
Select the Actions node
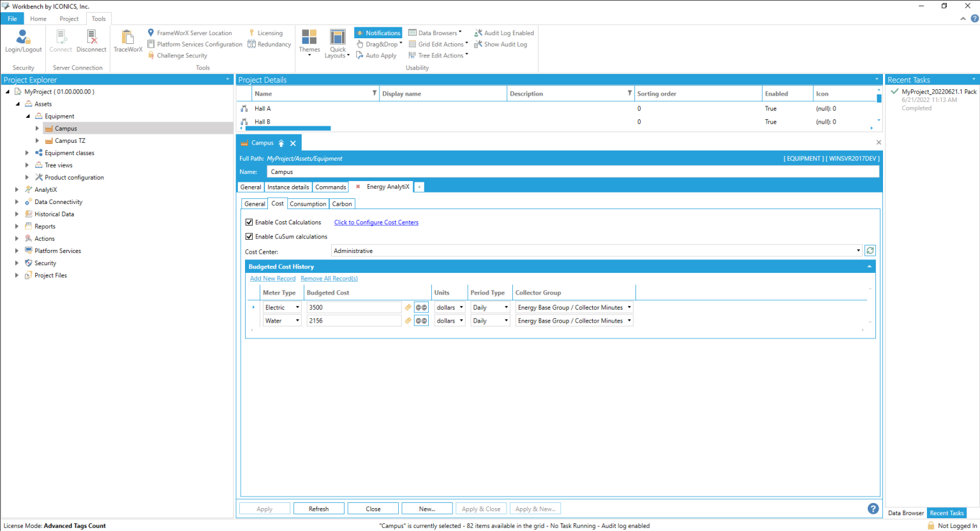click(44, 239)
